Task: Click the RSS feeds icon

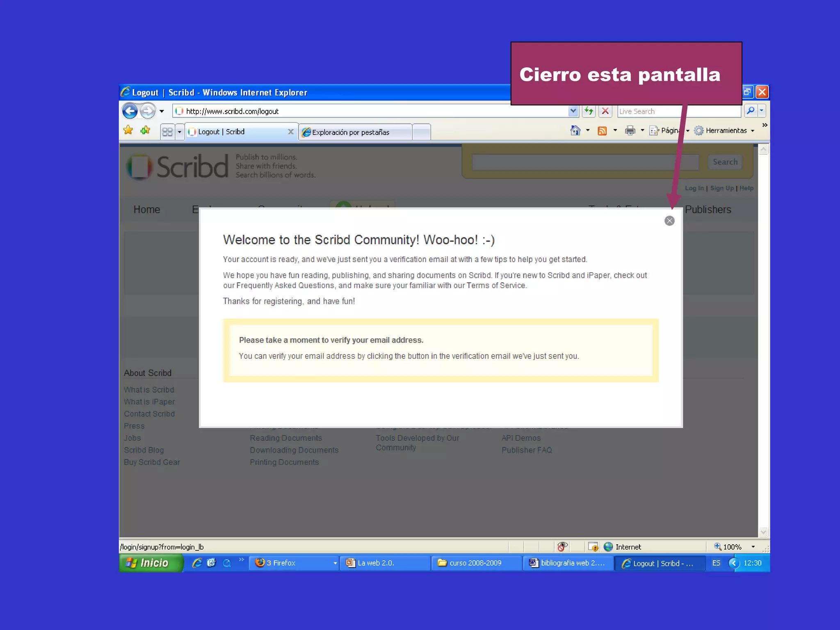Action: 602,130
